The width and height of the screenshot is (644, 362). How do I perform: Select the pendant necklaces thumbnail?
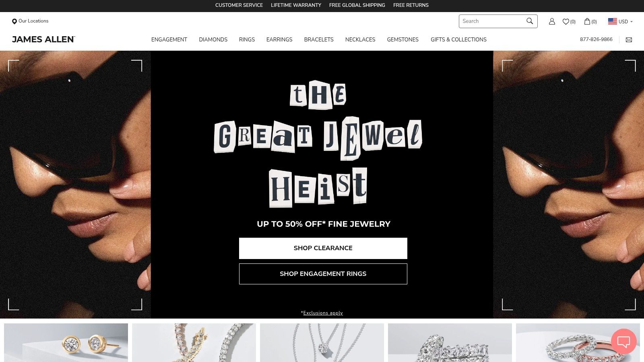pyautogui.click(x=322, y=343)
